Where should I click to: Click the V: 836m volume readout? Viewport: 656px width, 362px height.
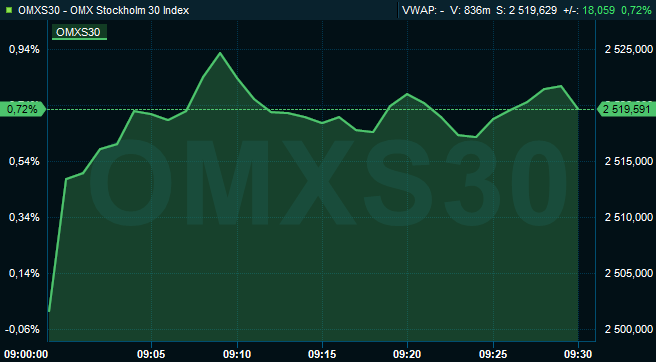[x=469, y=10]
